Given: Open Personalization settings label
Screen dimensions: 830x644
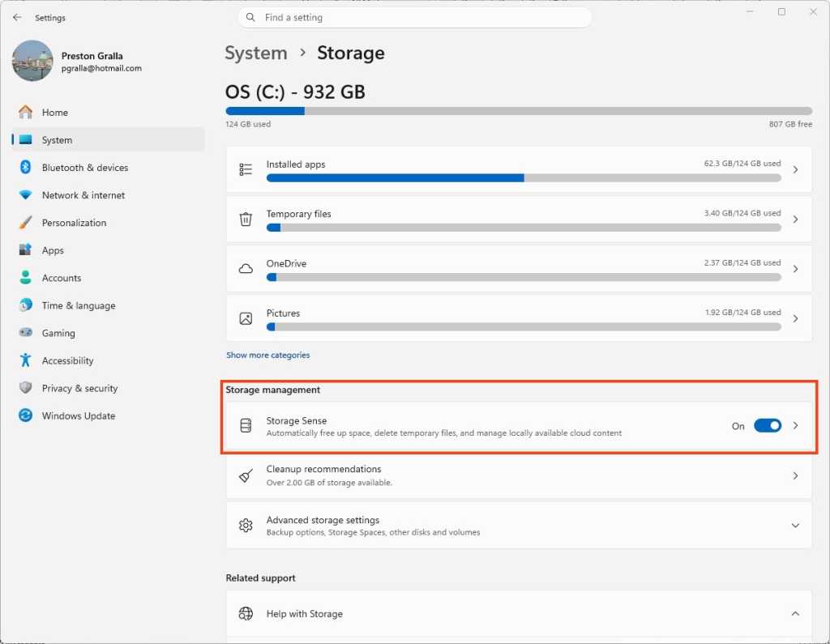Looking at the screenshot, I should [74, 223].
